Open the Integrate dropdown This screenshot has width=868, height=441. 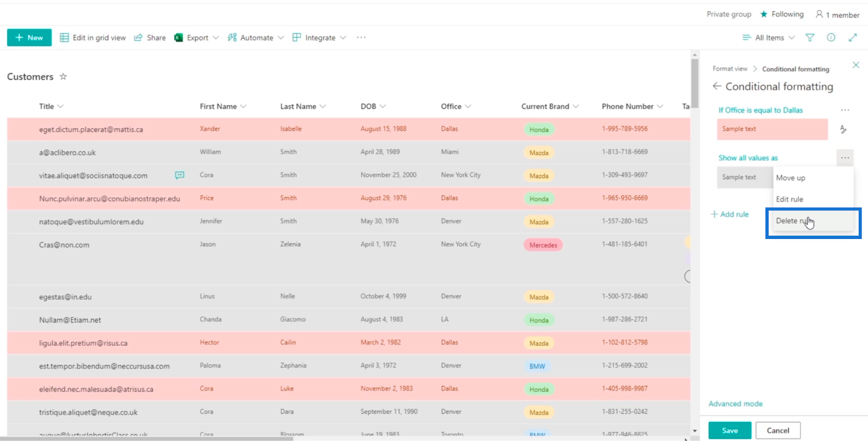(x=319, y=37)
